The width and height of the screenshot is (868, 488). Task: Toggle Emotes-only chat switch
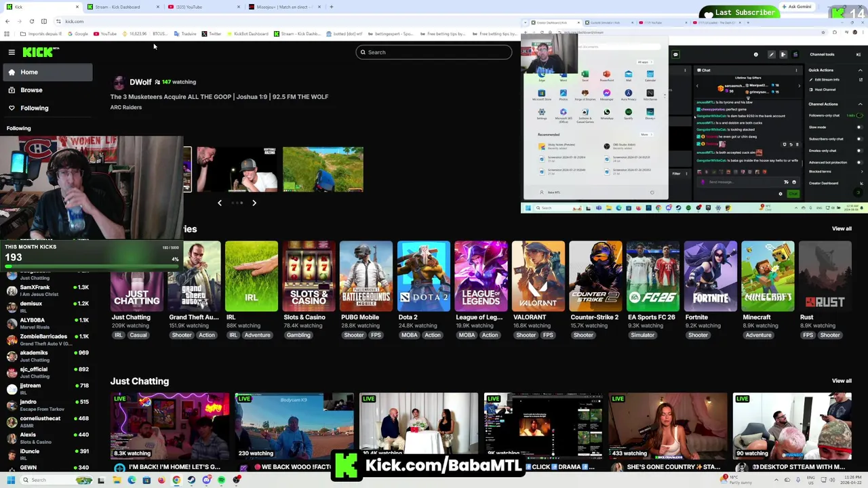[859, 150]
